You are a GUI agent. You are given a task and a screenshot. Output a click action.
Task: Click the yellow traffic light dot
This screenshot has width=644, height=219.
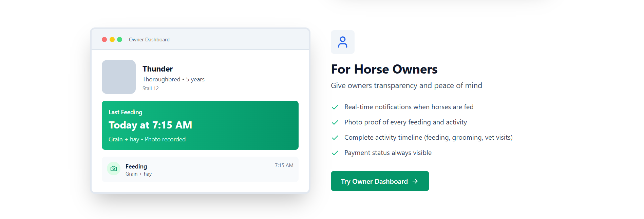point(112,39)
